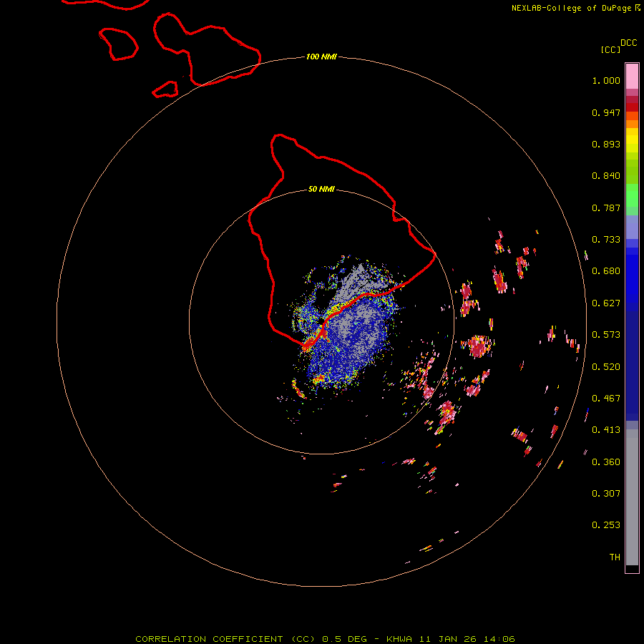
Task: Select the 0.627 scale value
Action: pyautogui.click(x=606, y=303)
